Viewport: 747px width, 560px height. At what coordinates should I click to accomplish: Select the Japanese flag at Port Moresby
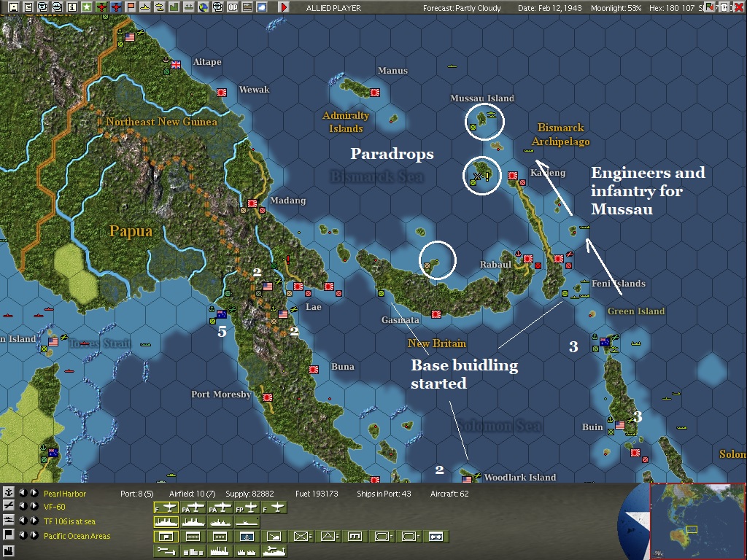click(268, 397)
